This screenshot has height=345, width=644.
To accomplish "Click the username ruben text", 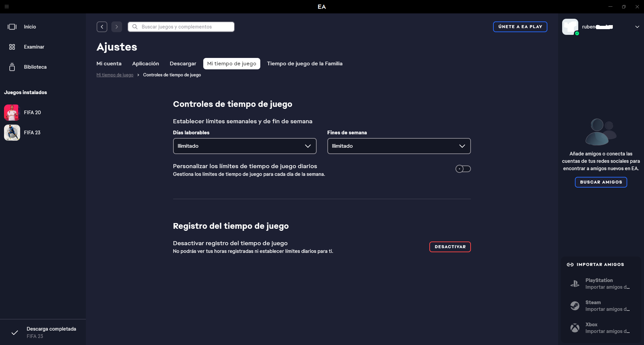I will (597, 27).
